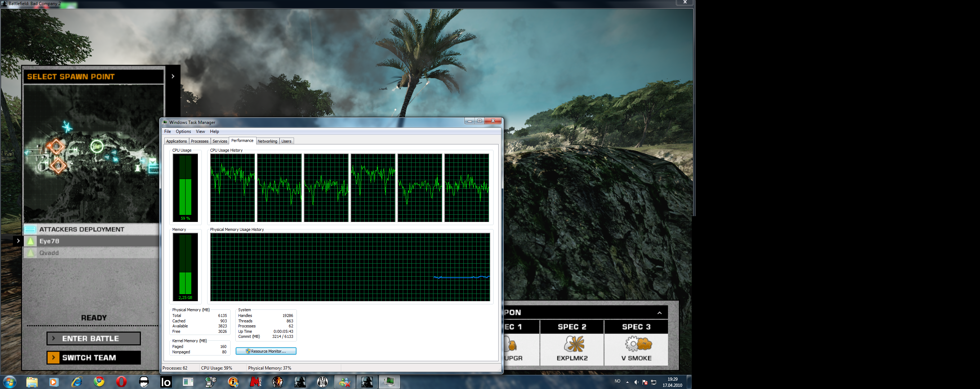
Task: Click the CPU Usage 59% meter
Action: coord(185,188)
